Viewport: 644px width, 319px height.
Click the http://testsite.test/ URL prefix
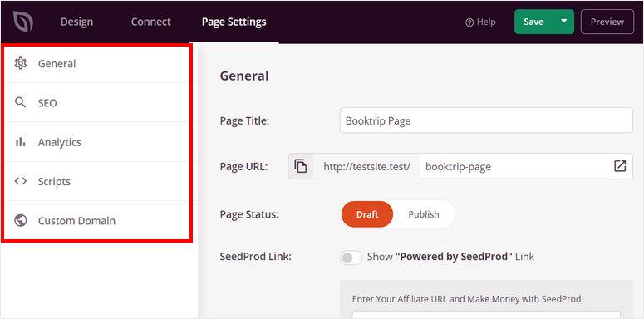click(366, 166)
